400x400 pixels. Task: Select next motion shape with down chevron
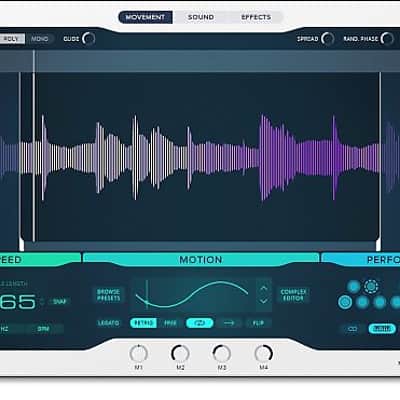click(x=264, y=301)
